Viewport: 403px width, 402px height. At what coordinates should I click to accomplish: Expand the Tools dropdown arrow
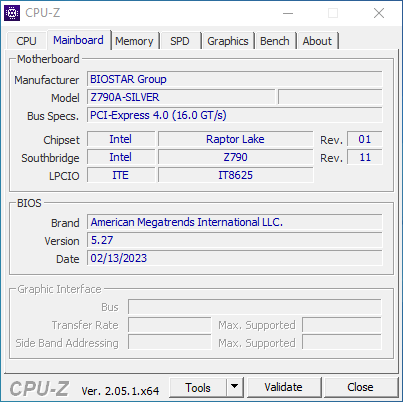tap(235, 388)
